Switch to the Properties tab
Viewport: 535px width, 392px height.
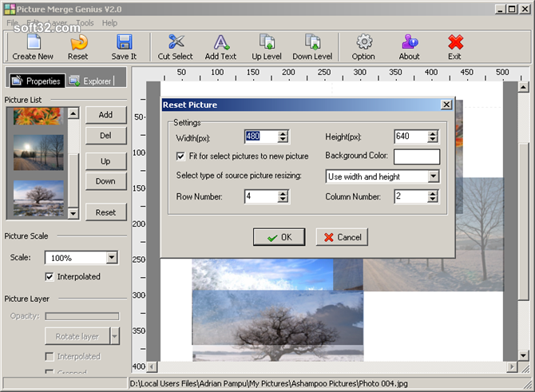point(37,81)
